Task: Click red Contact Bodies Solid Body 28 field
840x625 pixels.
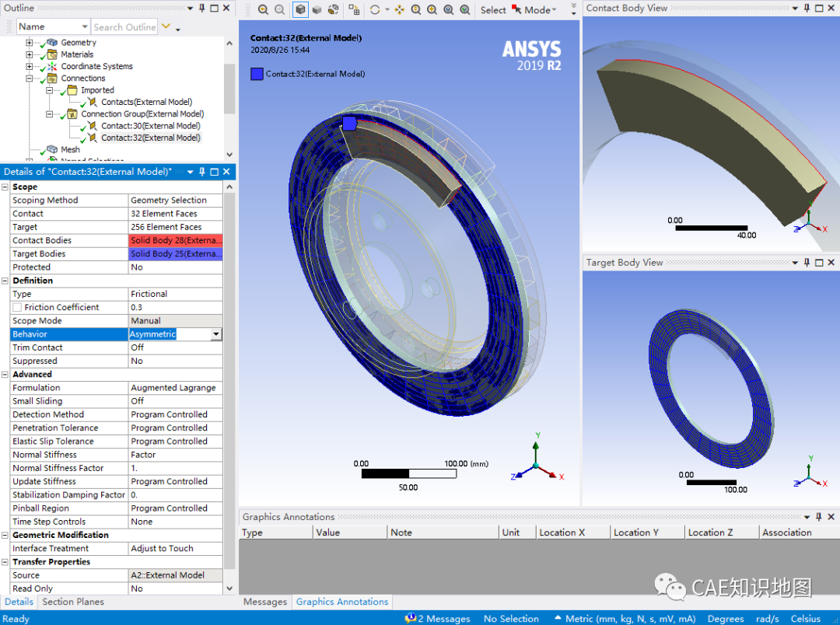Action: [176, 240]
